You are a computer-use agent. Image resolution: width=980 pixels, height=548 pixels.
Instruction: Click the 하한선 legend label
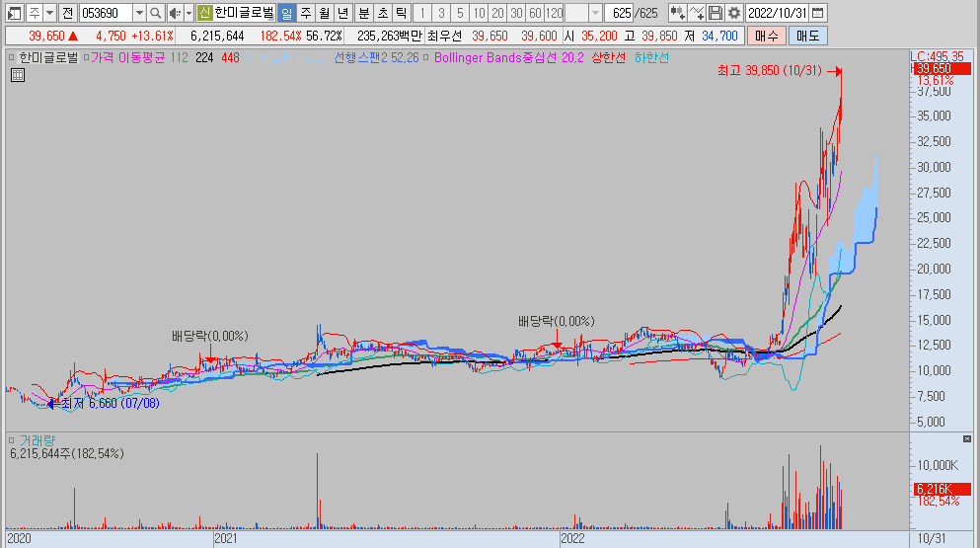click(651, 57)
